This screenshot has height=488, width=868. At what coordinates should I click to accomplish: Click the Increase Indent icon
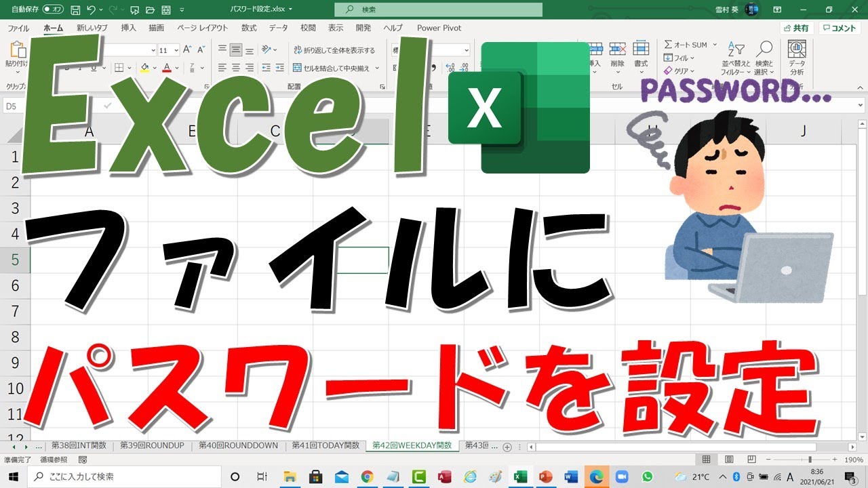(279, 68)
